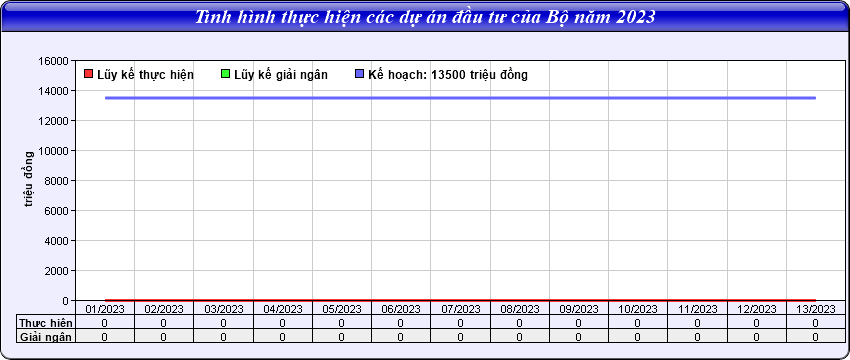Click the Giải ngân value under 12/2023
Viewport: 850px width, 360px height.
[756, 337]
